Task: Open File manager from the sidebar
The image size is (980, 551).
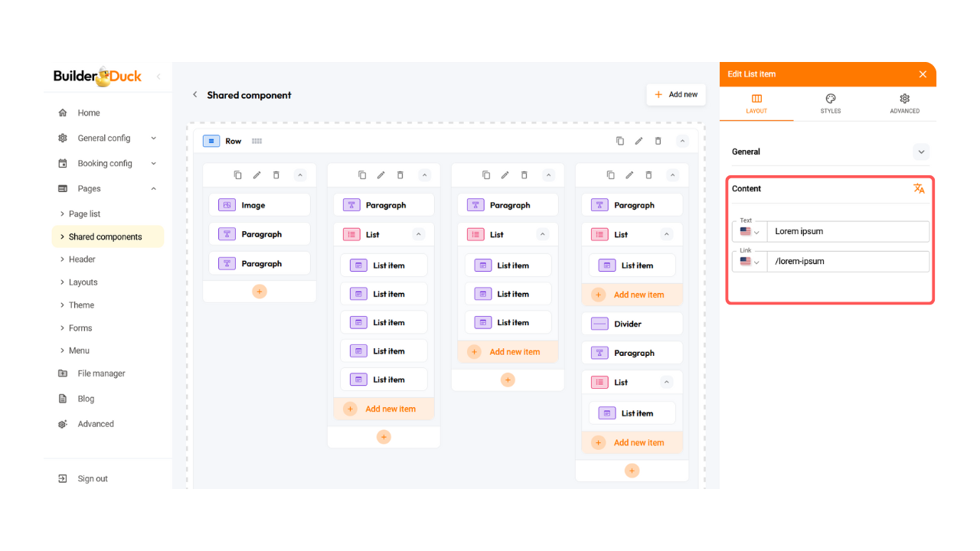Action: 101,373
